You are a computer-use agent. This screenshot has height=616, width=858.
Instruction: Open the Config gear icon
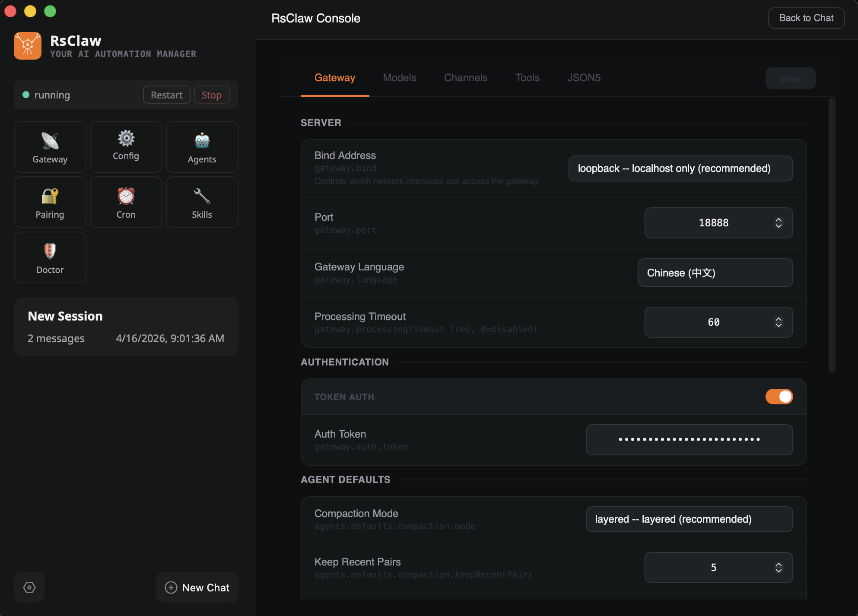126,146
